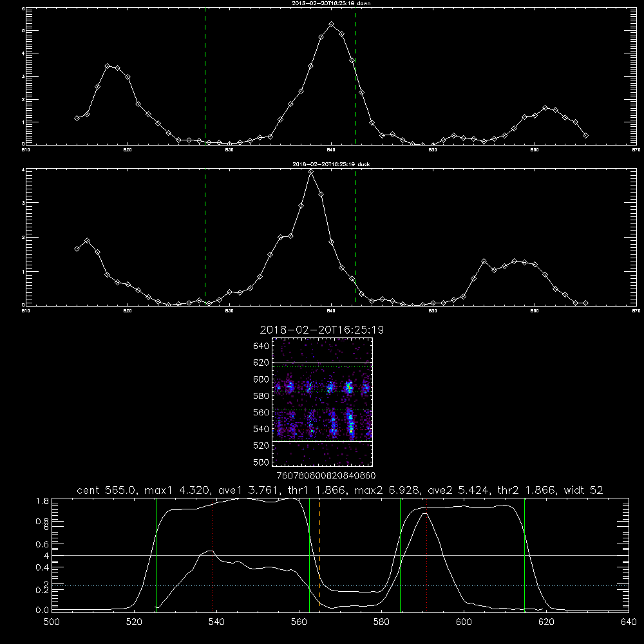Click the '2018-02-20T16:25:19 dusk' plot title
Viewport: 644px width, 644px height.
click(x=331, y=164)
